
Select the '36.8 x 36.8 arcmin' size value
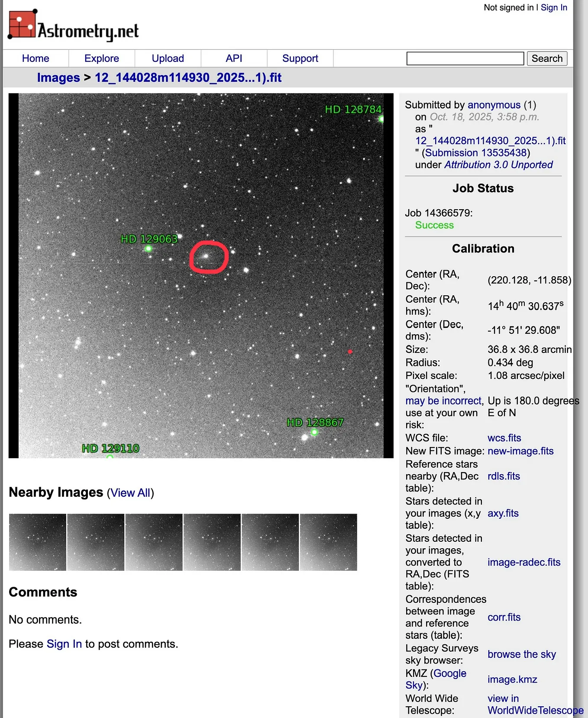pos(530,349)
